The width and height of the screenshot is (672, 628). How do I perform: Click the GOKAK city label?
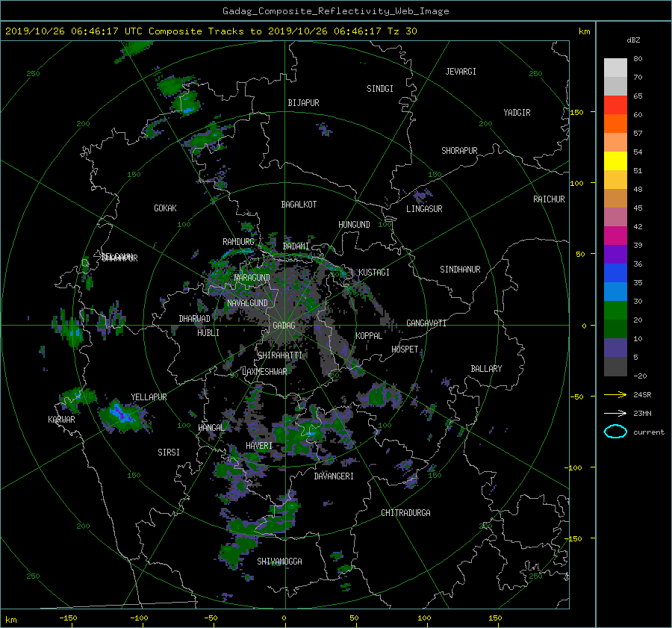point(165,208)
